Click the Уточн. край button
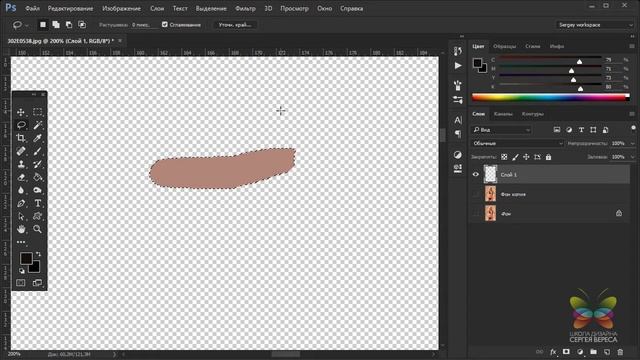Screen dimensions: 640x360 click(235, 25)
